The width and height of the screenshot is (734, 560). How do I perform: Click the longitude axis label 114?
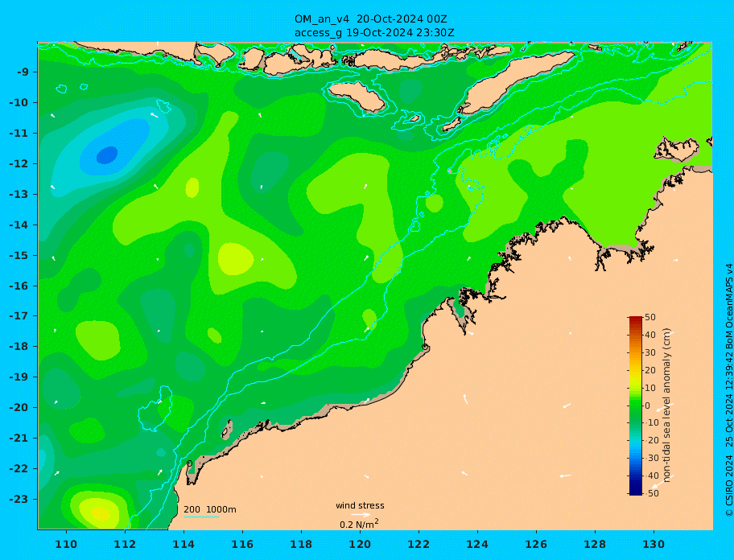click(183, 545)
